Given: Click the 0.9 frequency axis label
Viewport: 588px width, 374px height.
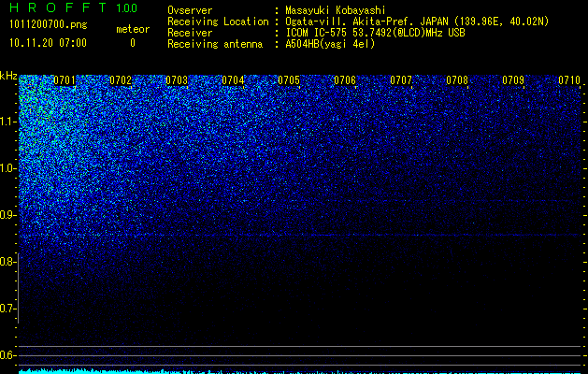Looking at the screenshot, I should (7, 215).
